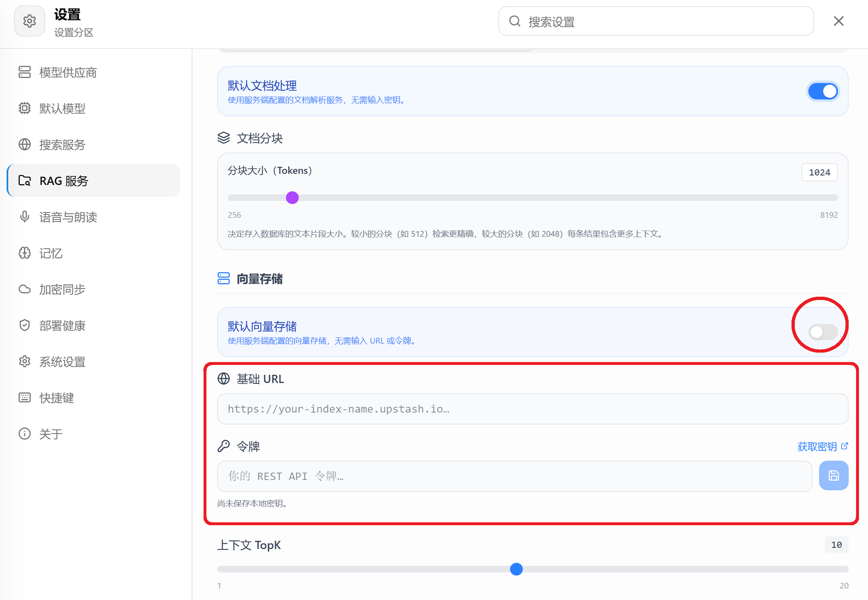Focus the 基础 URL input field
This screenshot has width=868, height=600.
click(532, 409)
